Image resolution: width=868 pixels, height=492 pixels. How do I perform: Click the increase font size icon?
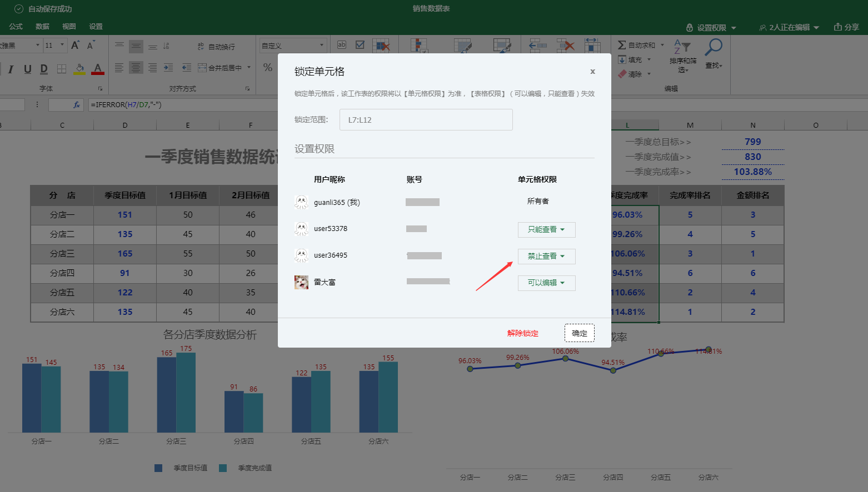point(75,45)
